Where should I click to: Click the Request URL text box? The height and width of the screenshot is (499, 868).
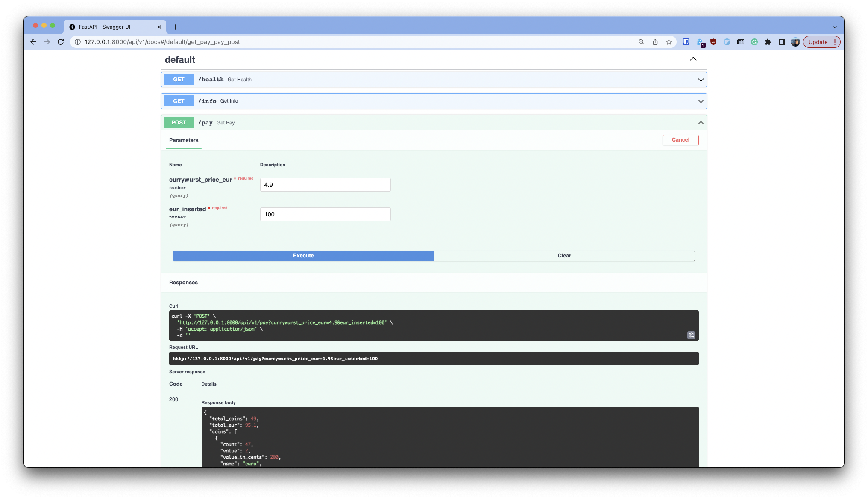click(434, 358)
